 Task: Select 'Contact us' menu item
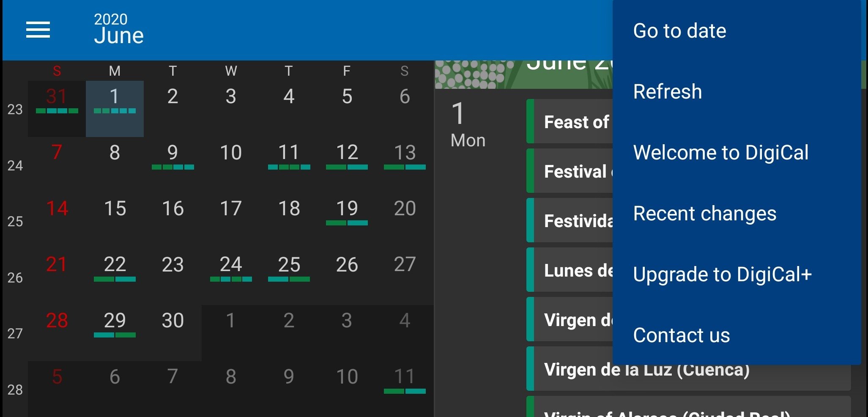click(x=681, y=335)
